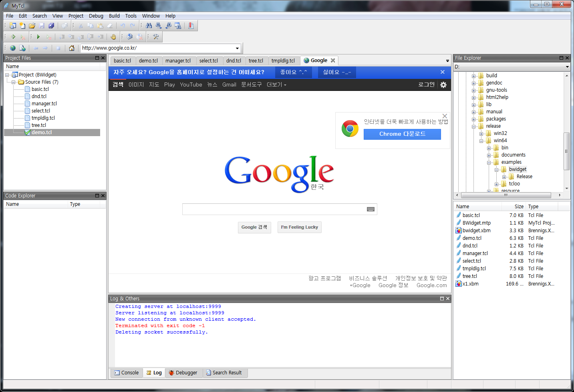Maximize the Log & Others panel
574x392 pixels.
442,299
